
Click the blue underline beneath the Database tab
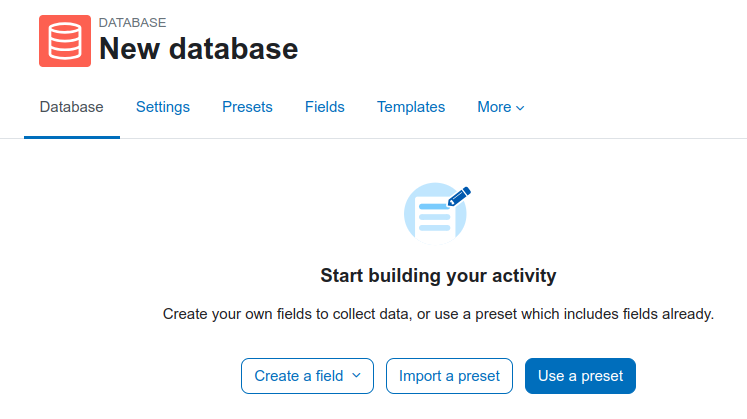[x=72, y=137]
